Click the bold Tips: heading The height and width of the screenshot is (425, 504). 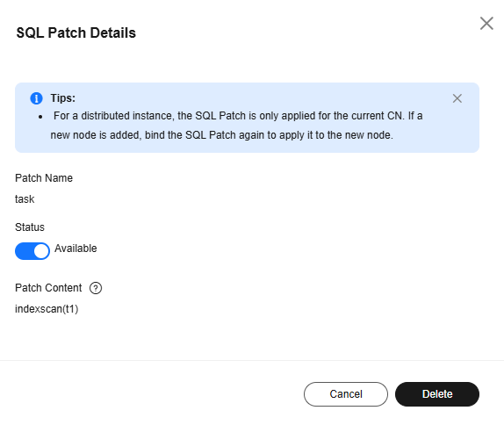[62, 98]
